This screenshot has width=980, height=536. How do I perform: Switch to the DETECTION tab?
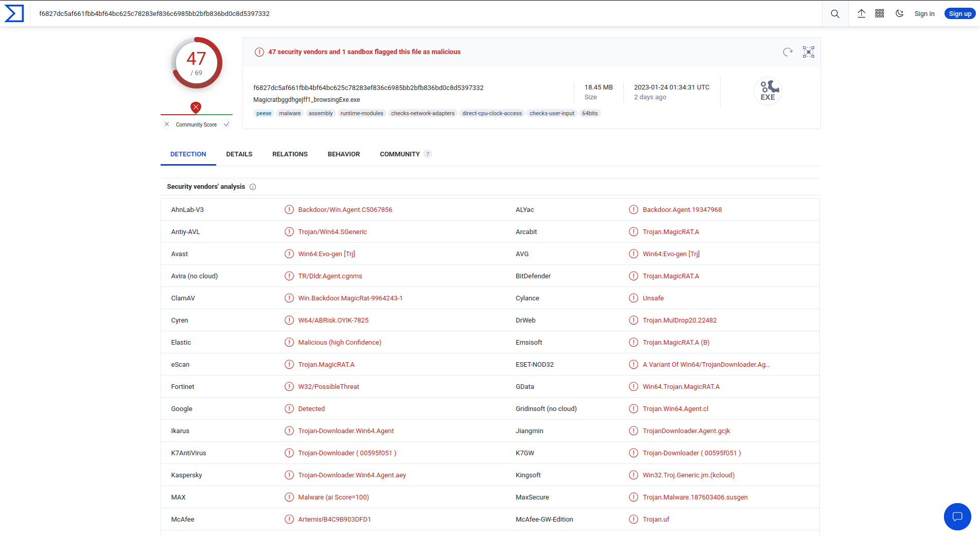pyautogui.click(x=188, y=154)
